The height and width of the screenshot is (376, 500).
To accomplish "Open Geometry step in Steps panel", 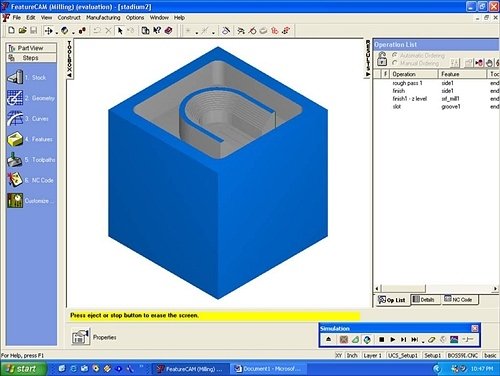I will coord(30,98).
